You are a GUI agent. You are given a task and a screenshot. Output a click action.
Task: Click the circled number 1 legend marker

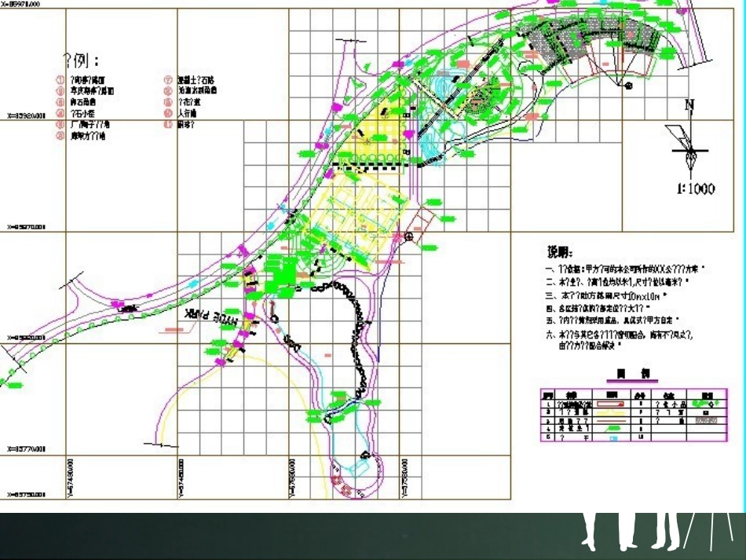tap(60, 79)
